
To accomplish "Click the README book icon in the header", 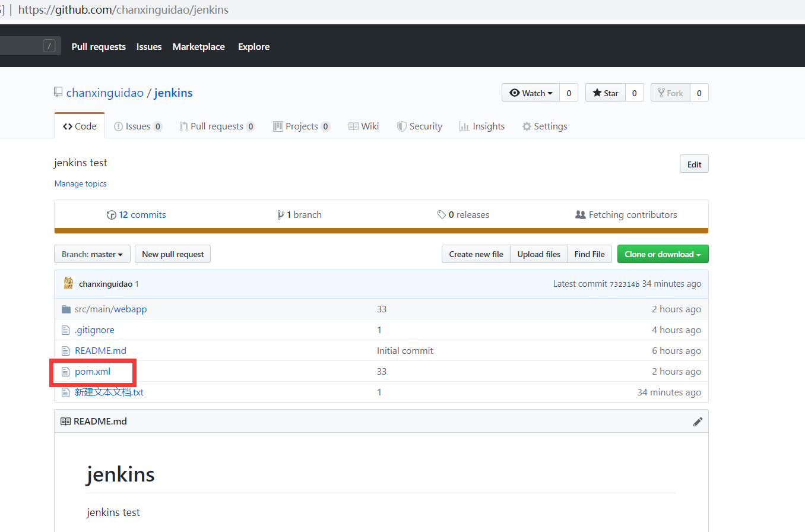I will pos(66,422).
